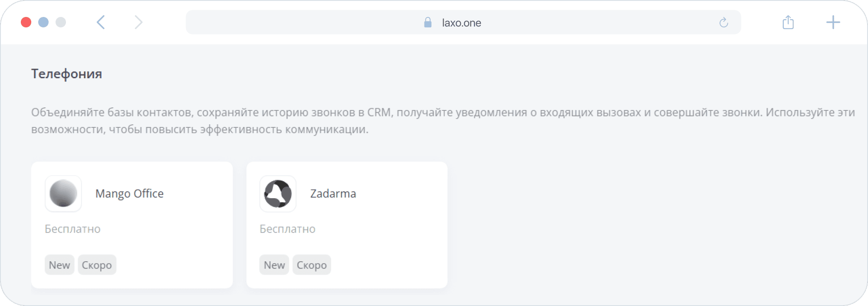Click the Zadarma logo icon

pos(278,193)
